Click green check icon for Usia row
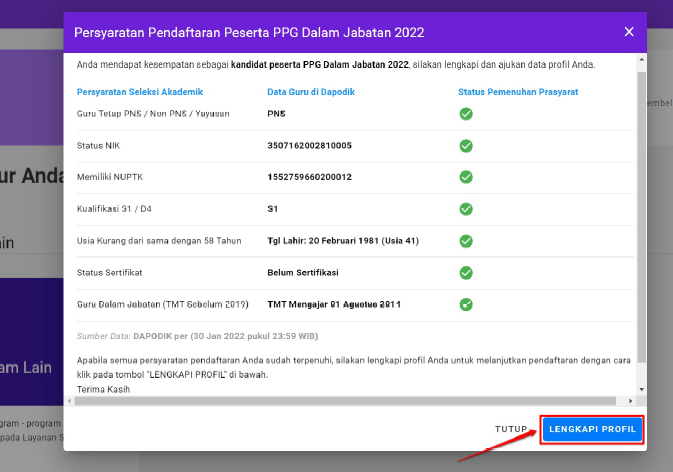Screen dimensions: 673x472 (x=466, y=241)
